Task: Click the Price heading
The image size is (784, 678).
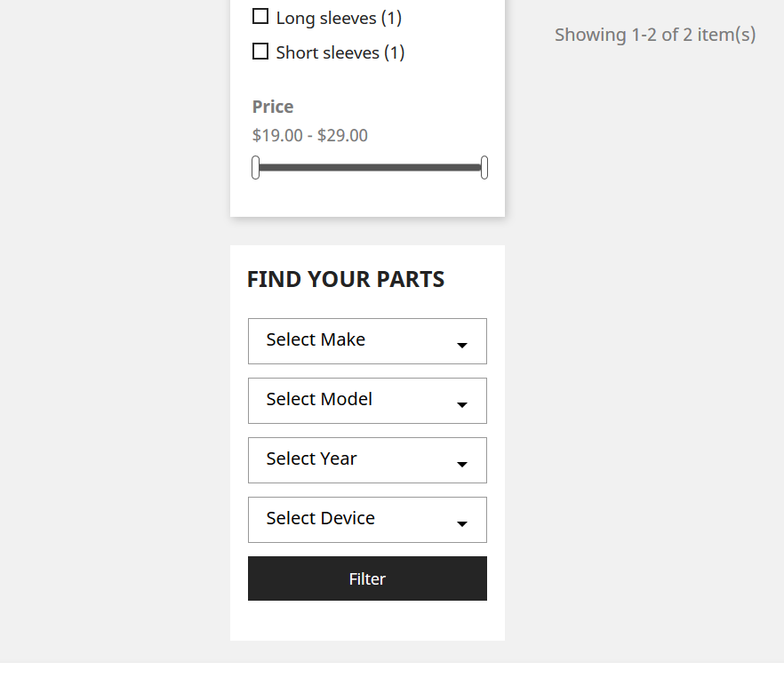Action: [x=273, y=107]
